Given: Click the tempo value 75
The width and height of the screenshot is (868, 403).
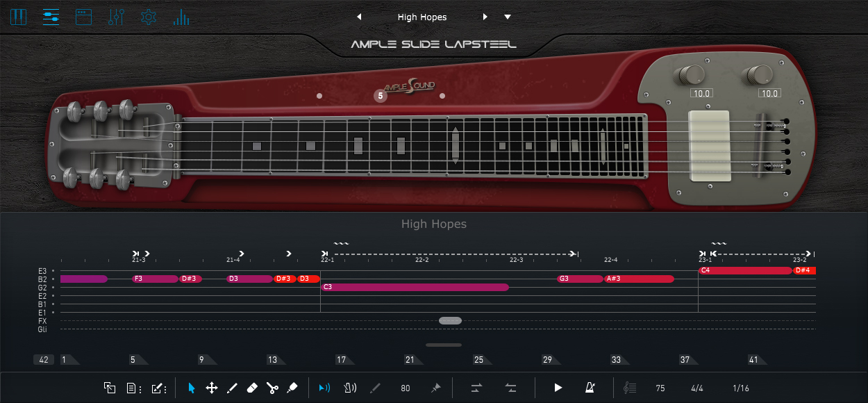Looking at the screenshot, I should coord(660,388).
